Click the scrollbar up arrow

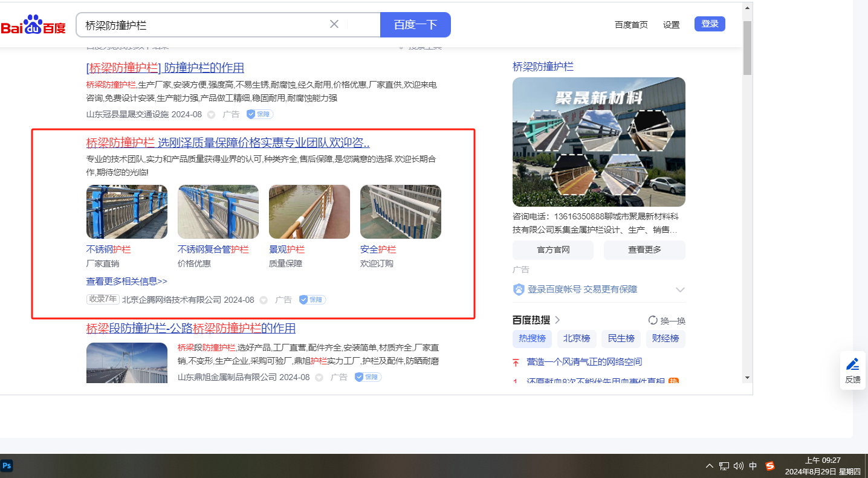[x=747, y=8]
